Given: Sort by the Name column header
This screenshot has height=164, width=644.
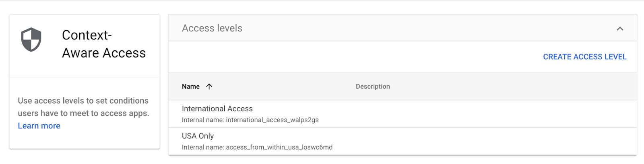Looking at the screenshot, I should (191, 86).
